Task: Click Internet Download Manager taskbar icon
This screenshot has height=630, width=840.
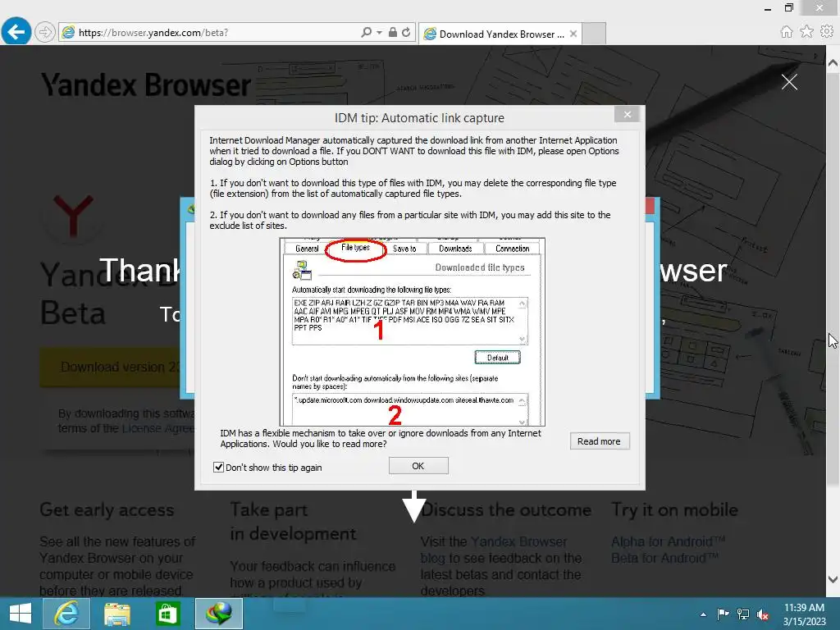Action: pos(219,614)
